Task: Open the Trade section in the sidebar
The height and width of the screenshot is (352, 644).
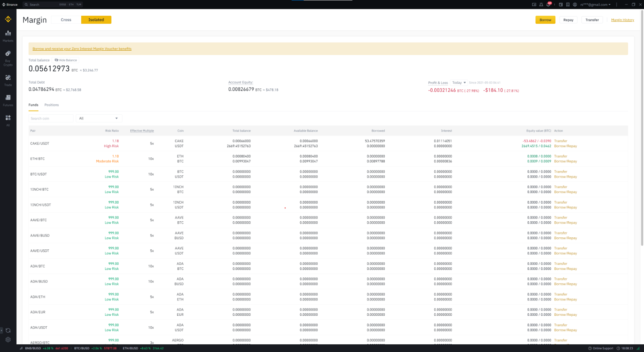Action: coord(8,80)
